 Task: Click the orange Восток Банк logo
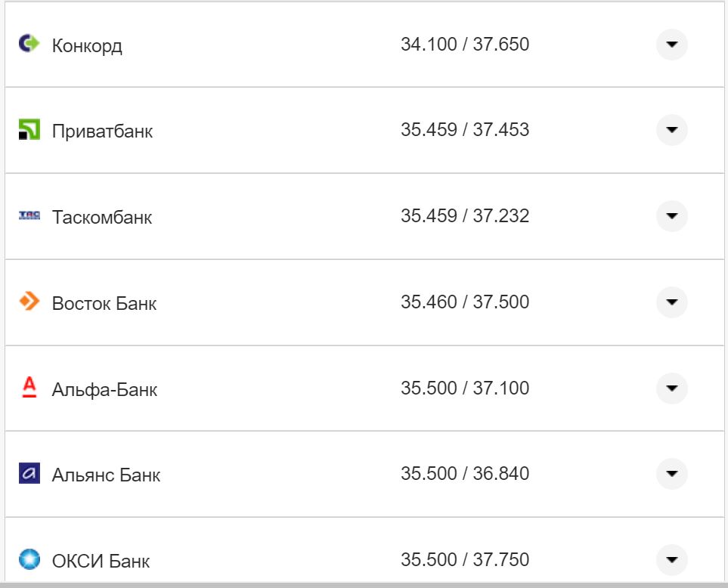pos(29,302)
